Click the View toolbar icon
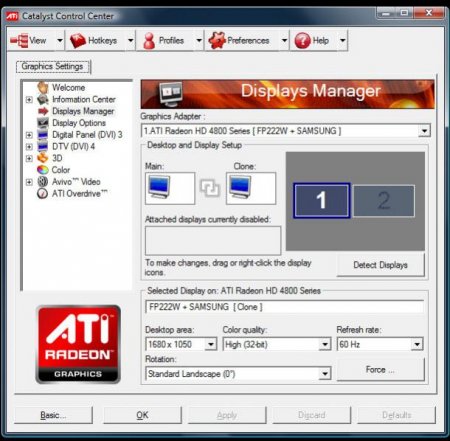The height and width of the screenshot is (441, 450). [x=19, y=41]
